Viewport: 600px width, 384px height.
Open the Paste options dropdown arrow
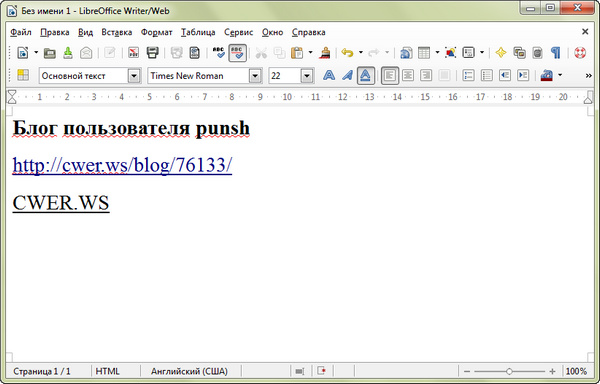point(310,53)
